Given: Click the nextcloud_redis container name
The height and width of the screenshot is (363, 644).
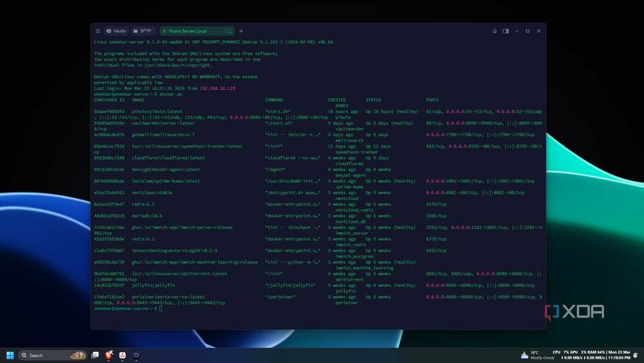Looking at the screenshot, I should coord(354,210).
